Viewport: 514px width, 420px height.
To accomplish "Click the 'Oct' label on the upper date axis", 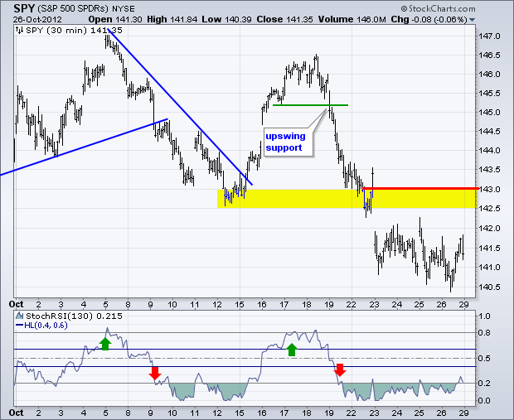I will tap(16, 304).
